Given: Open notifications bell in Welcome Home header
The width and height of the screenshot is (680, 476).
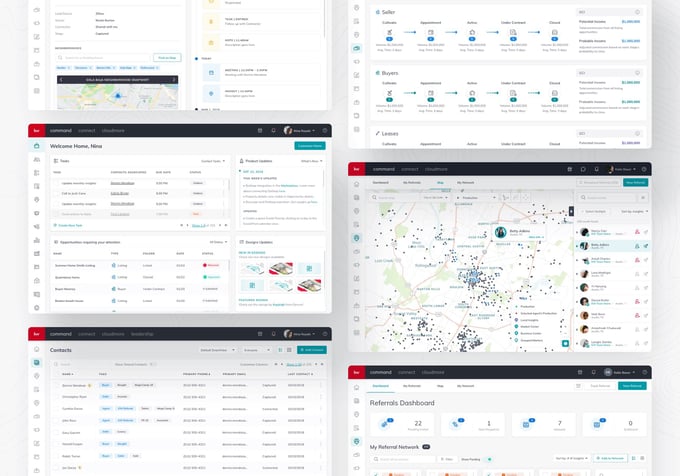Looking at the screenshot, I should (274, 130).
